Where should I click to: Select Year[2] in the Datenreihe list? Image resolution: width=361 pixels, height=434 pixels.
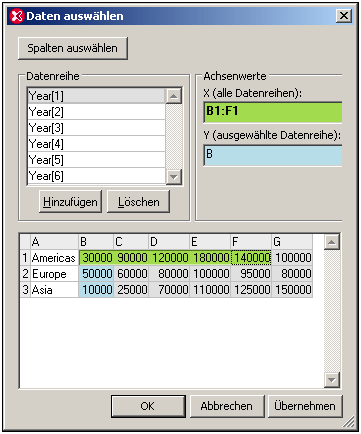97,112
